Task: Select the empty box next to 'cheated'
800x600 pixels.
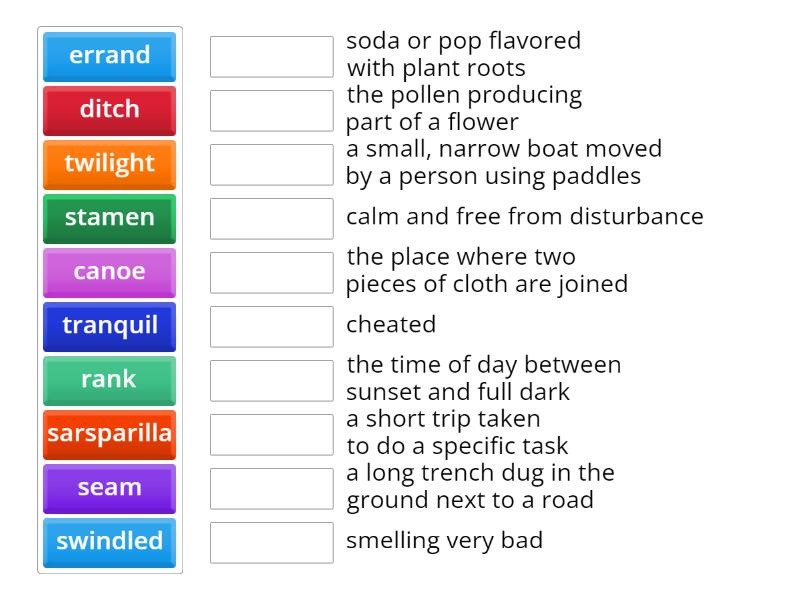Action: pos(271,327)
